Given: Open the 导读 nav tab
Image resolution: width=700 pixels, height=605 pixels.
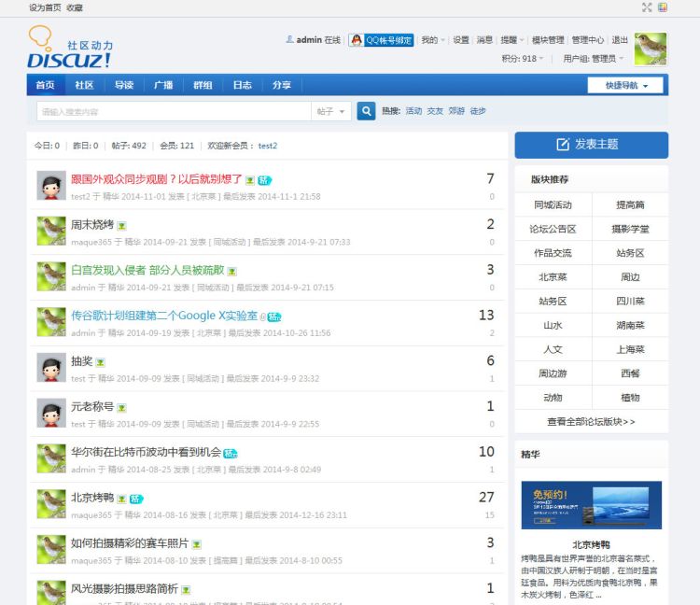Looking at the screenshot, I should pos(124,85).
